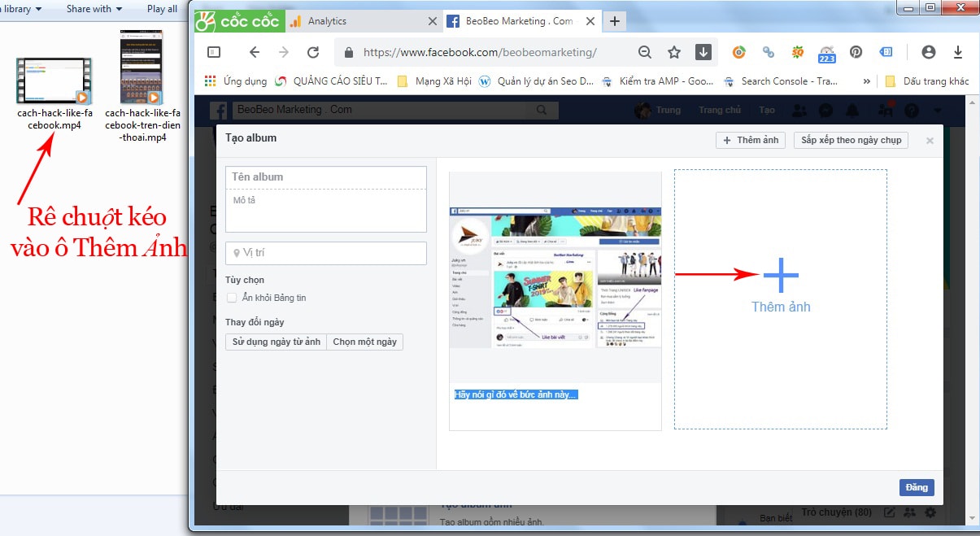Click the Thêm ảnh button in Tạo album
Screen dimensions: 980x536
[749, 140]
